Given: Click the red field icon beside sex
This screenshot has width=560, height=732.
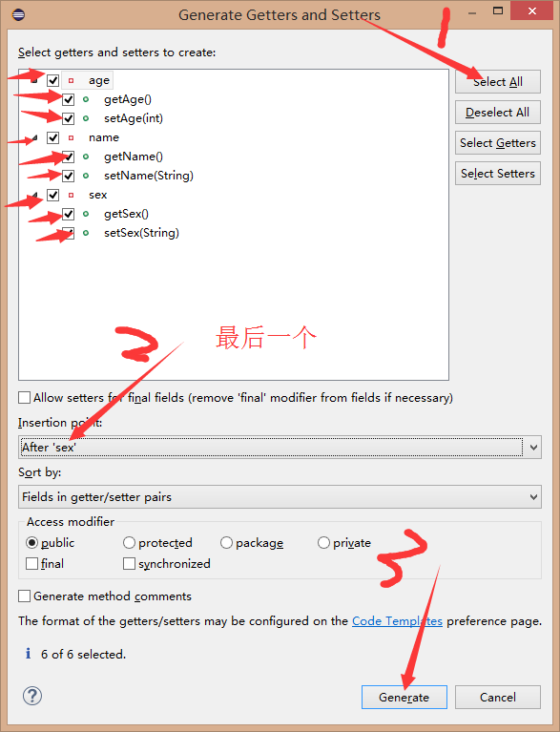Looking at the screenshot, I should tap(71, 195).
